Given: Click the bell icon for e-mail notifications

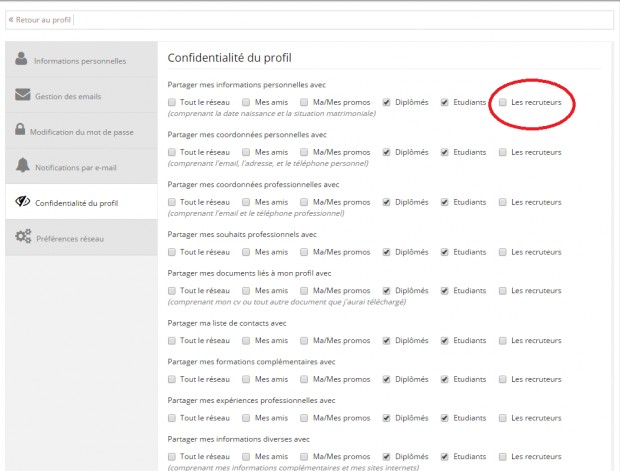Looking at the screenshot, I should (23, 165).
